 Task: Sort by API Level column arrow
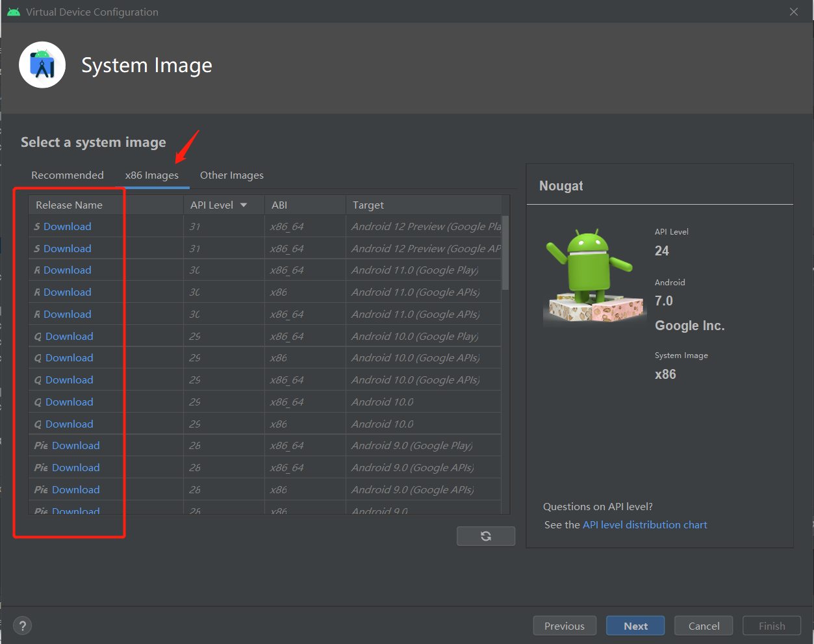244,205
